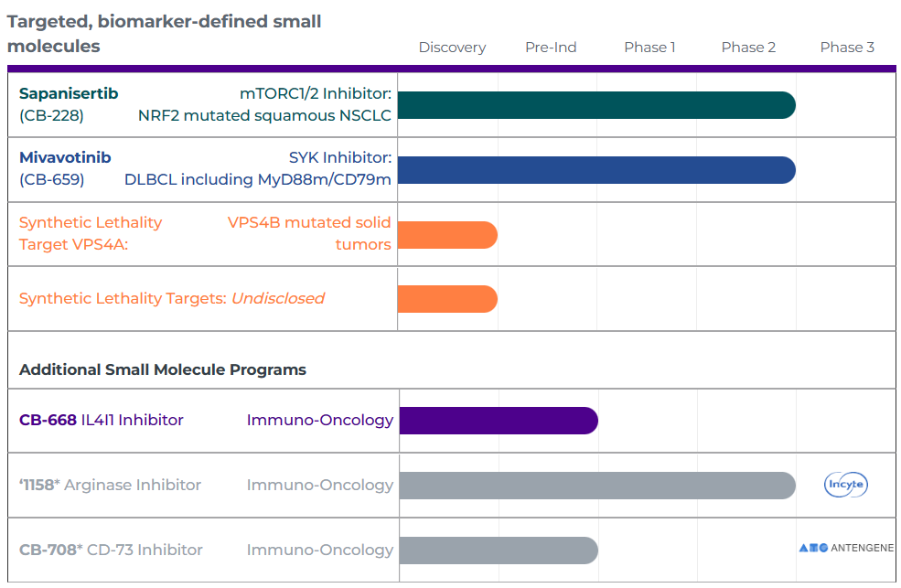Click CB-668 IL4I1 Inhibitor label
This screenshot has width=901, height=588.
(102, 420)
